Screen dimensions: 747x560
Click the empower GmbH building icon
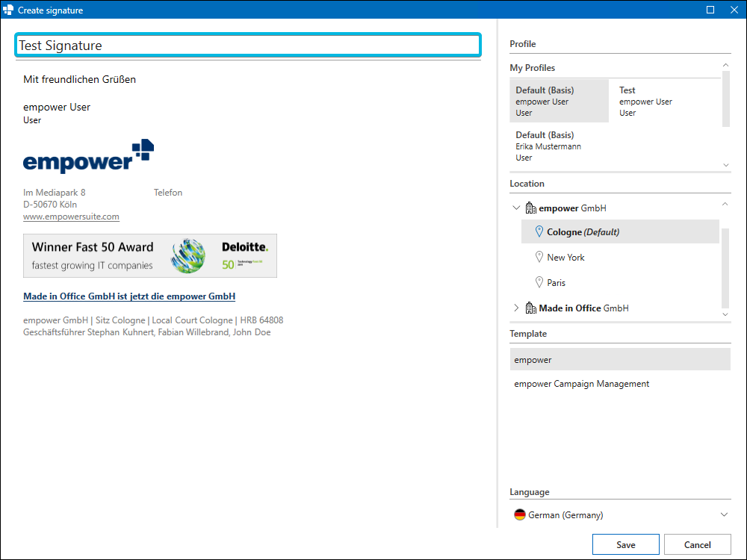click(x=530, y=208)
